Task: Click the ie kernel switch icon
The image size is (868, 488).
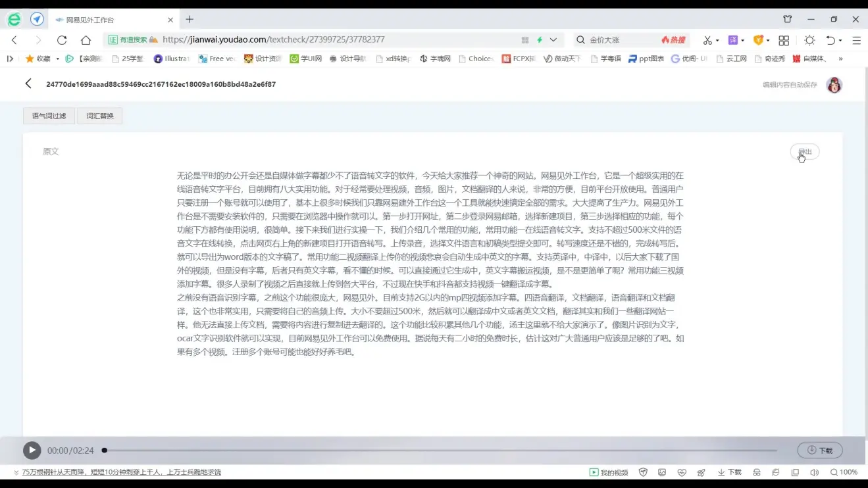Action: [x=776, y=472]
